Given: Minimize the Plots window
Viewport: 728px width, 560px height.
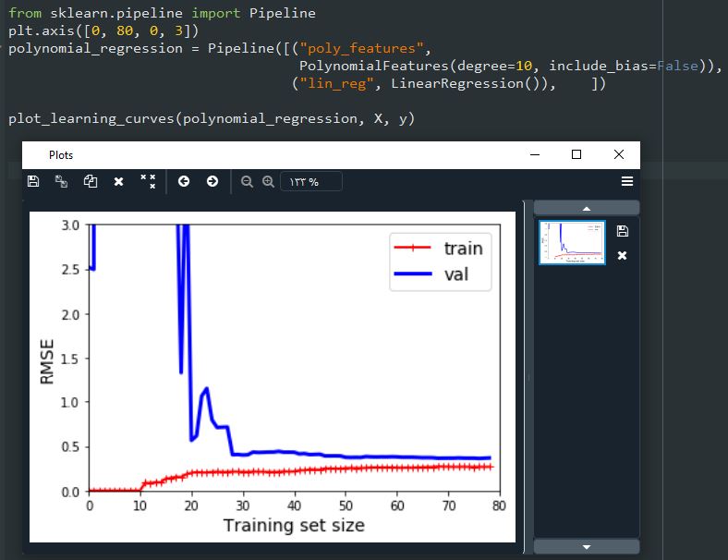Looking at the screenshot, I should click(534, 154).
